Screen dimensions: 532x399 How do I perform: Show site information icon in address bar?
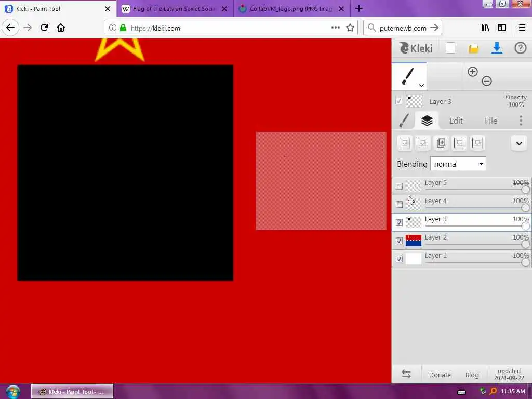coord(112,28)
